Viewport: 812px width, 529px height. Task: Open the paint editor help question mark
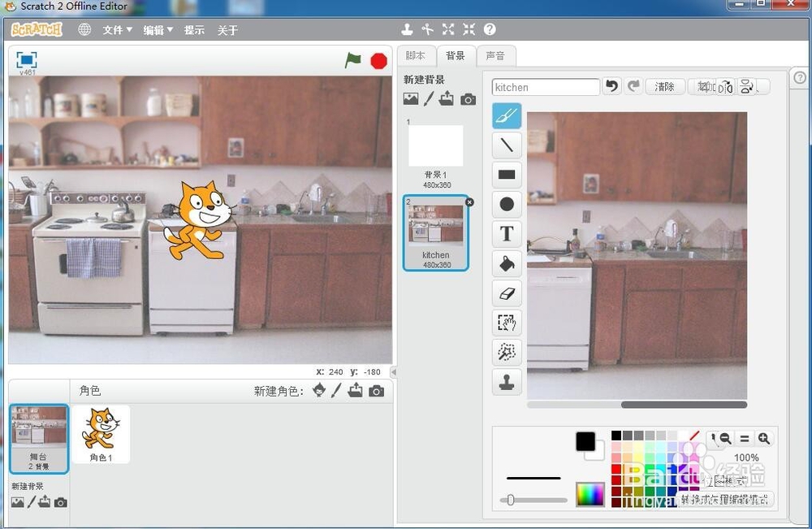[800, 78]
